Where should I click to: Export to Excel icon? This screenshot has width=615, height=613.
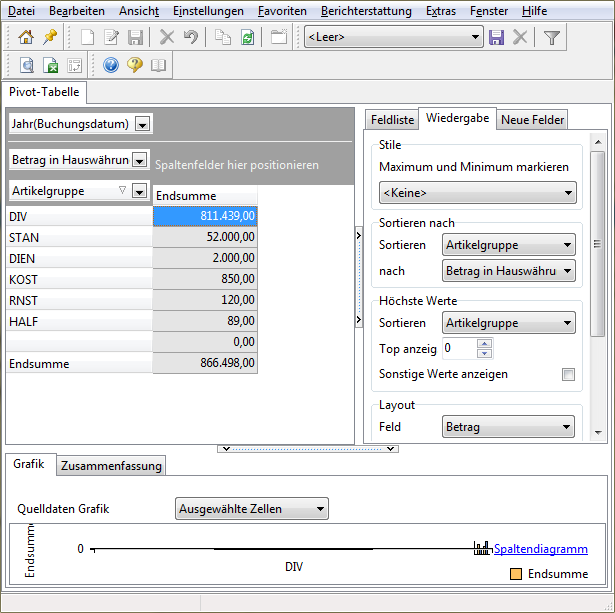51,65
